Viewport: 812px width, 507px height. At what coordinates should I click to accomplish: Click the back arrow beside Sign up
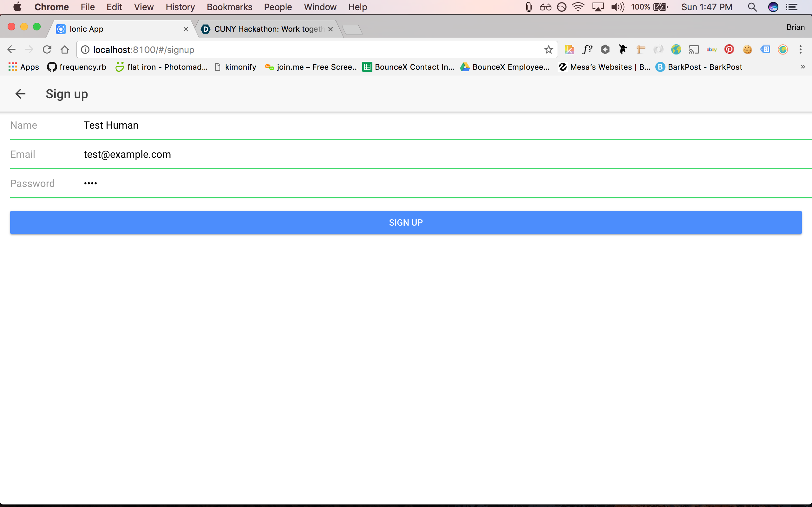pyautogui.click(x=21, y=94)
